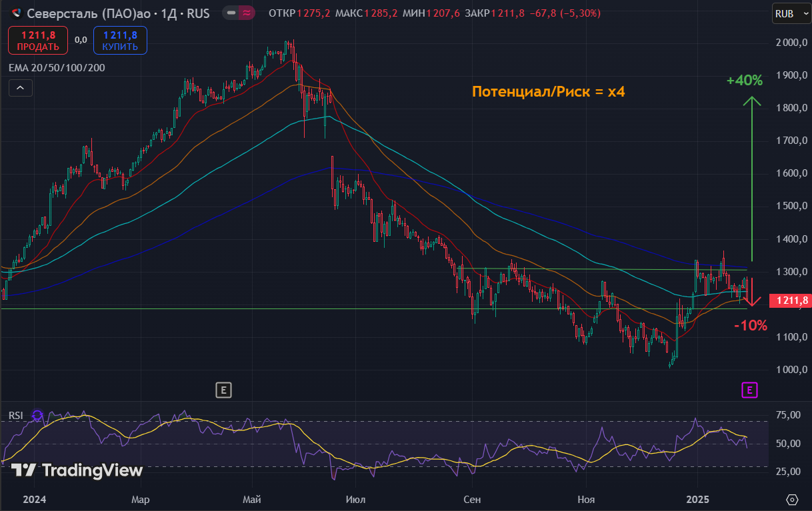Toggle the gray dash status pill
The width and height of the screenshot is (812, 511).
[x=231, y=13]
